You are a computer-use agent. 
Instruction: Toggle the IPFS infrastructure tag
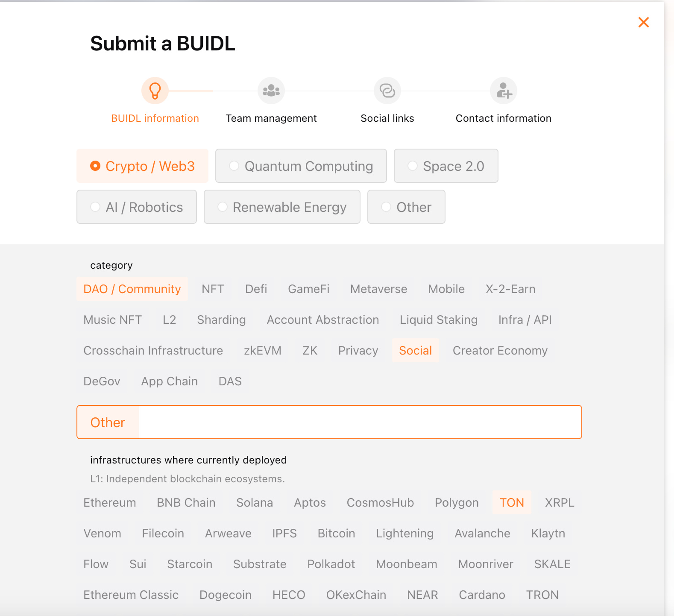click(284, 533)
